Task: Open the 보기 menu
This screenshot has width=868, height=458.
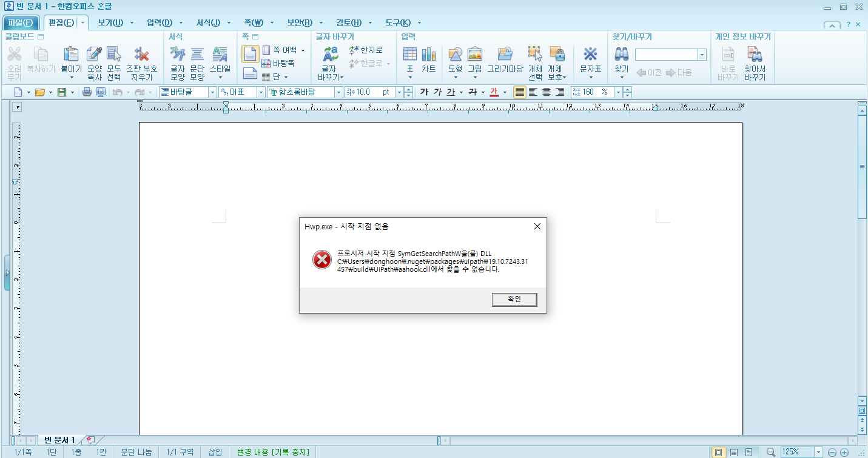Action: click(110, 23)
